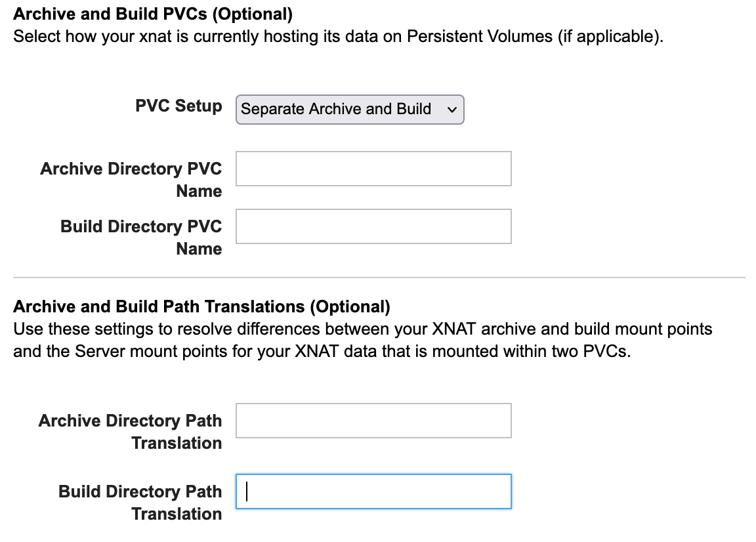Image resolution: width=756 pixels, height=542 pixels.
Task: Click the blinking text cursor in the focused field
Action: [x=247, y=491]
